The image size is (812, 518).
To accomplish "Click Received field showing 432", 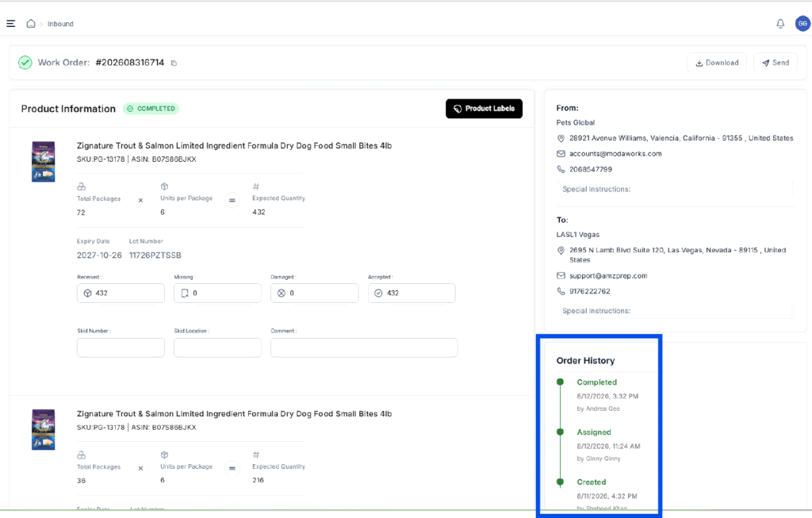I will click(x=121, y=294).
